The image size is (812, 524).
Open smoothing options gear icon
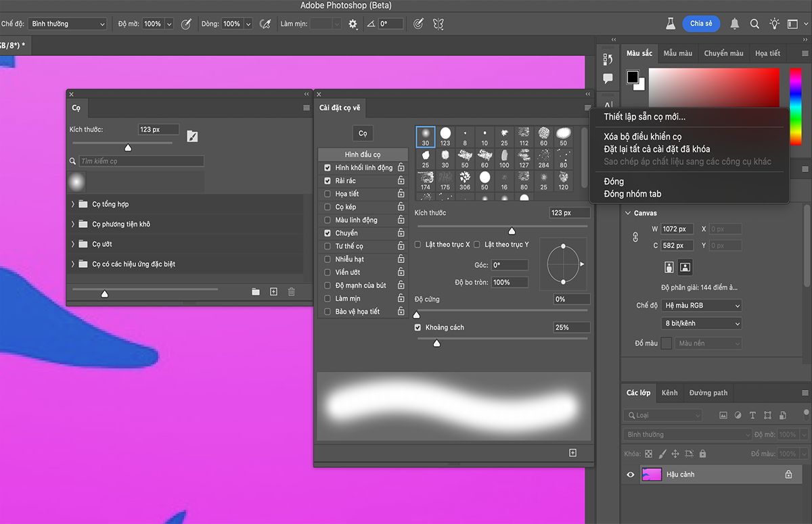(x=353, y=24)
